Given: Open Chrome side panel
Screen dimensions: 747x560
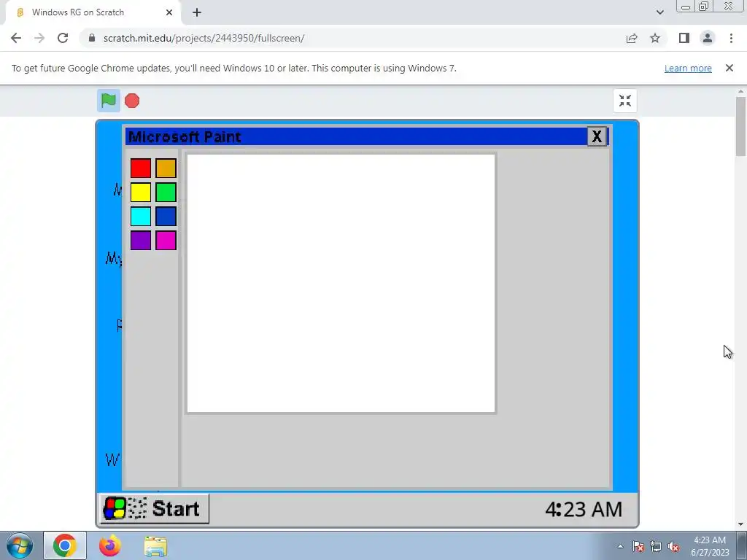Looking at the screenshot, I should coord(684,38).
